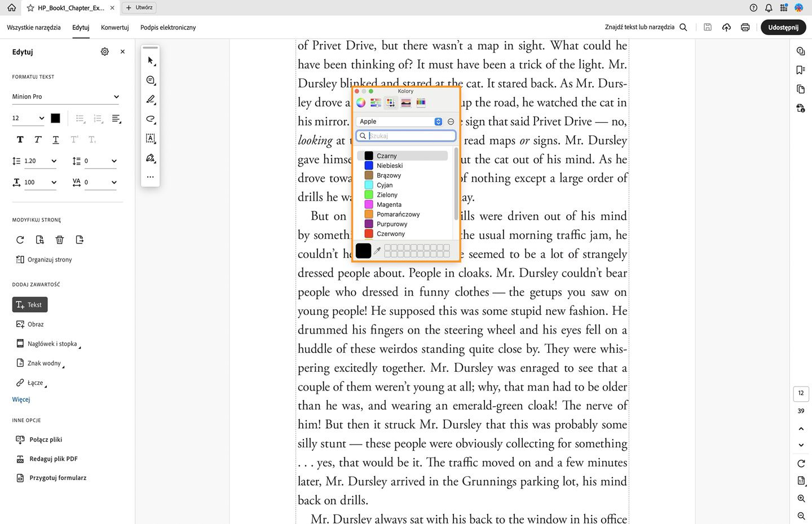Switch Kolory window to pencils mode
The image size is (812, 524).
point(421,103)
